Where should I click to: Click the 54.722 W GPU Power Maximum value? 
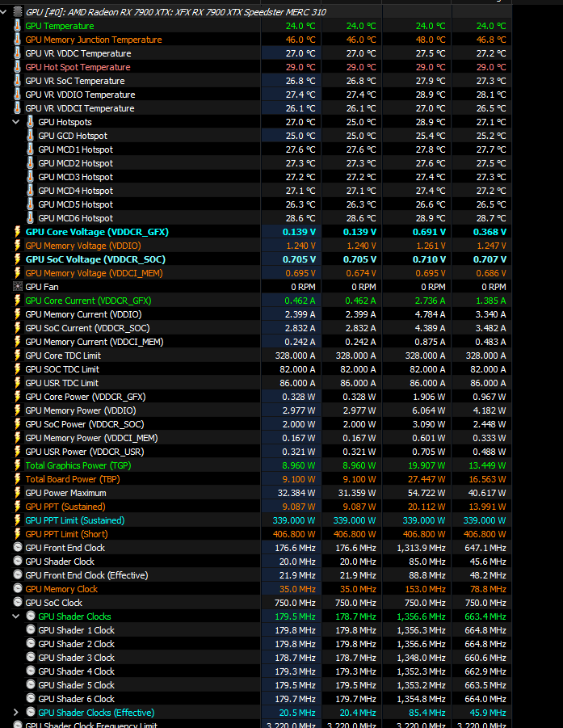[x=426, y=493]
